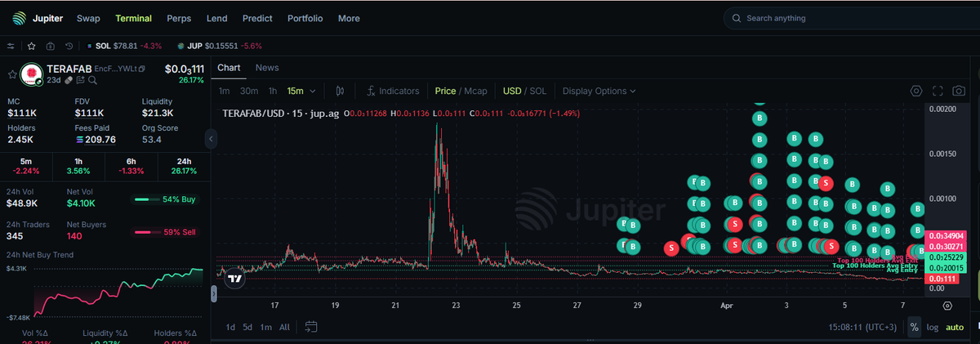Toggle log scale on the chart
The height and width of the screenshot is (344, 980).
[x=932, y=327]
